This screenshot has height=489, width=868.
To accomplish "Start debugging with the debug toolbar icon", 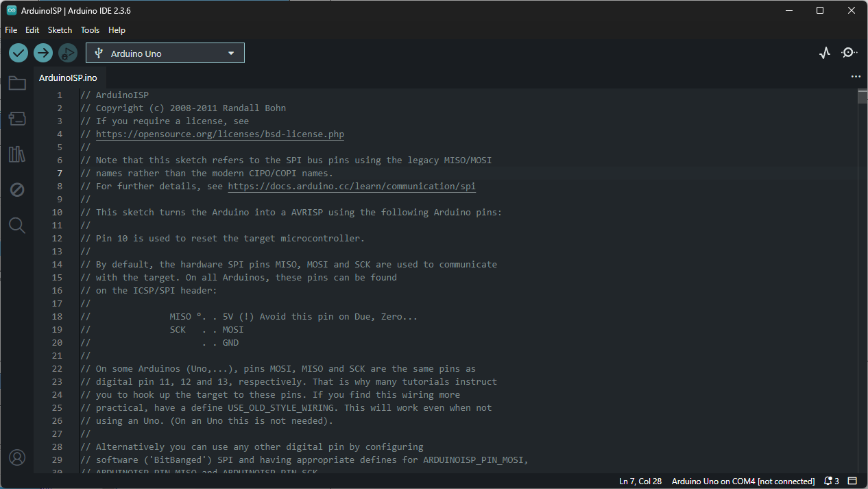I will coord(67,52).
